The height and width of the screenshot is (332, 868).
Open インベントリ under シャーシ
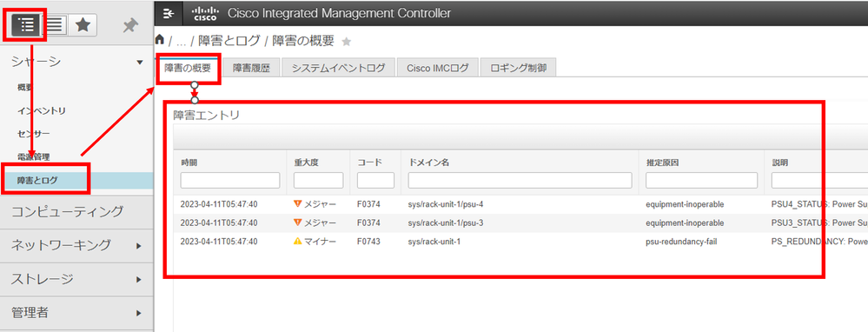click(42, 110)
